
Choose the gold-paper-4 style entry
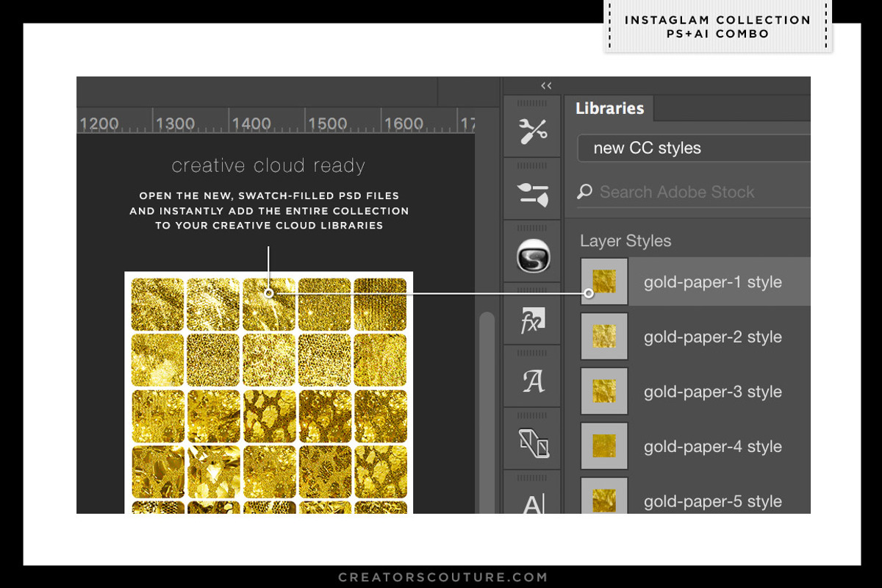point(712,447)
